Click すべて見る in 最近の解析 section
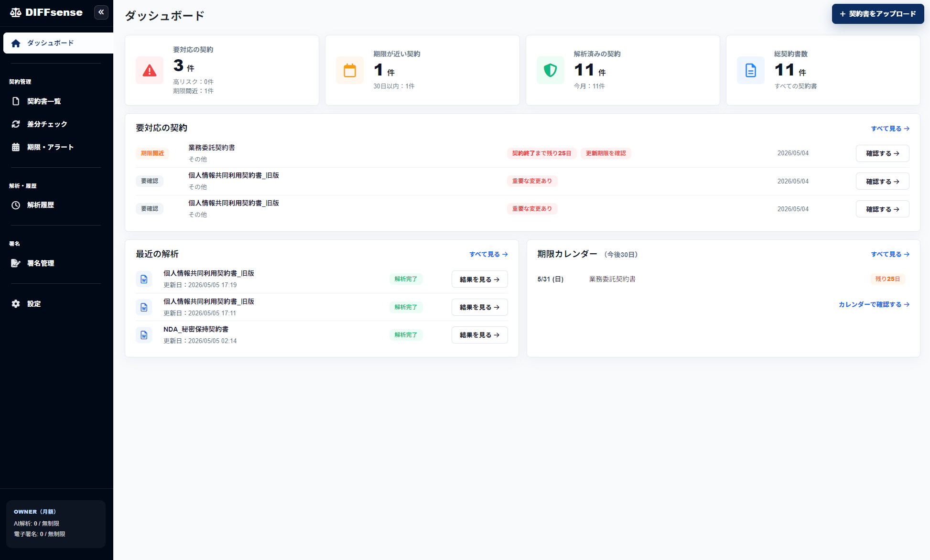Screen dimensions: 930x560 (488, 254)
